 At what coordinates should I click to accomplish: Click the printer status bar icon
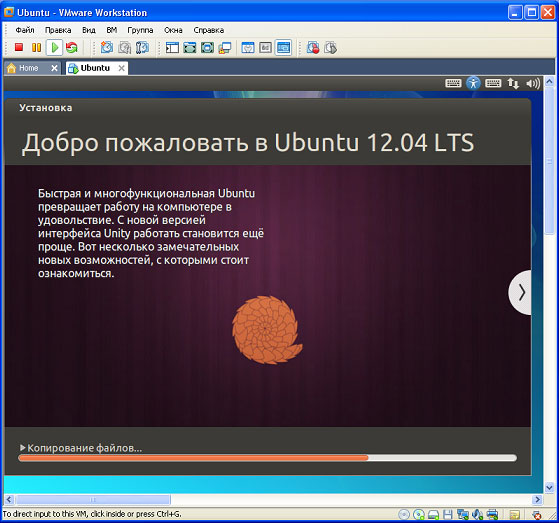[x=492, y=514]
